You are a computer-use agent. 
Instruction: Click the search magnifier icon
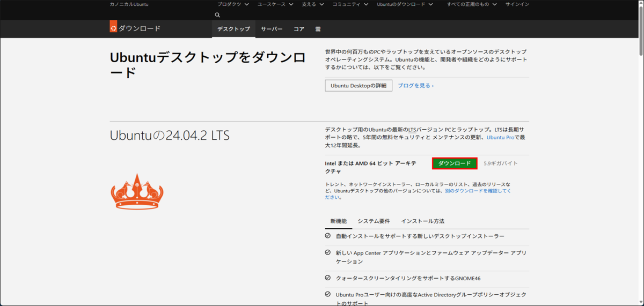point(217,15)
